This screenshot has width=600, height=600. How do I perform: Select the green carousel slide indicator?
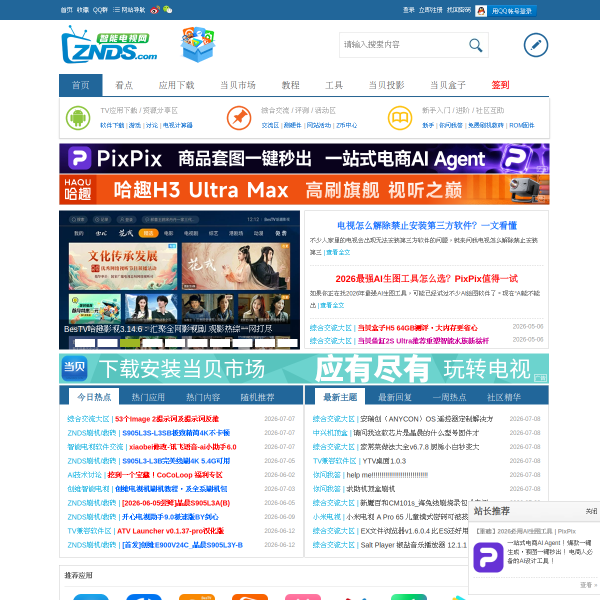click(x=130, y=343)
